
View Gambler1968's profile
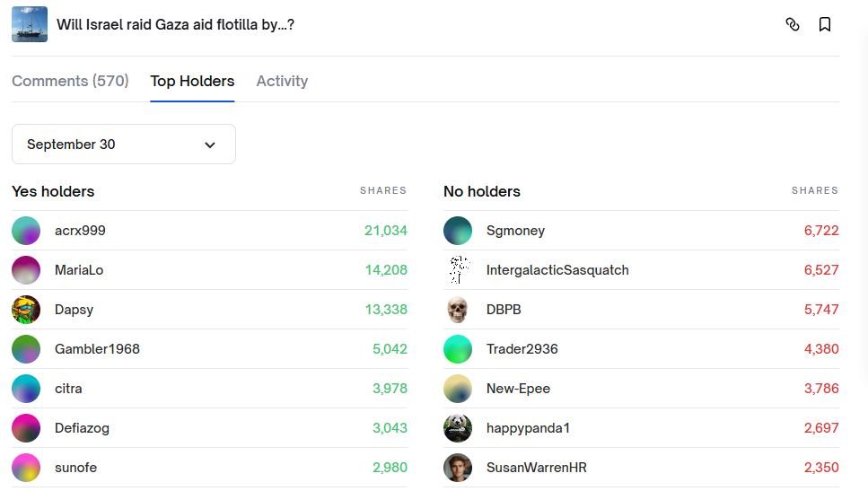pos(97,349)
